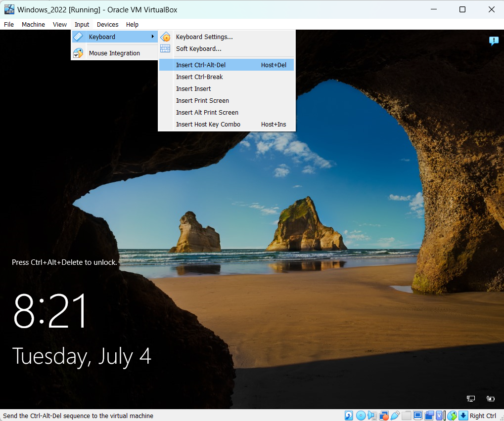Screen dimensions: 504x421
Task: Open the VirtualBox notification center icon
Action: point(494,41)
